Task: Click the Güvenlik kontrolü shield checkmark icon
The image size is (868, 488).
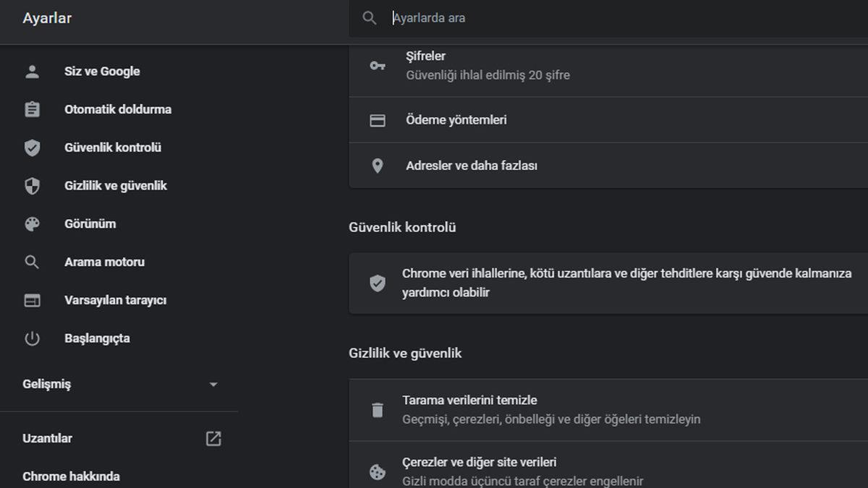Action: click(32, 147)
